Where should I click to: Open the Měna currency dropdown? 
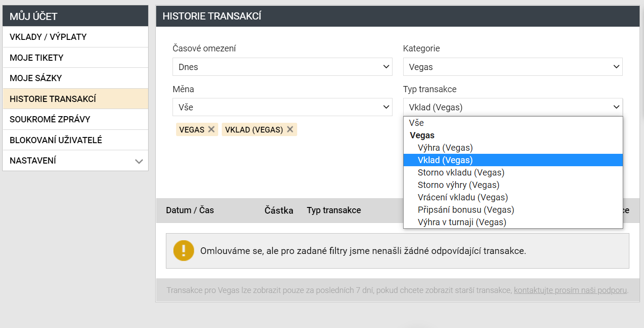pos(282,107)
